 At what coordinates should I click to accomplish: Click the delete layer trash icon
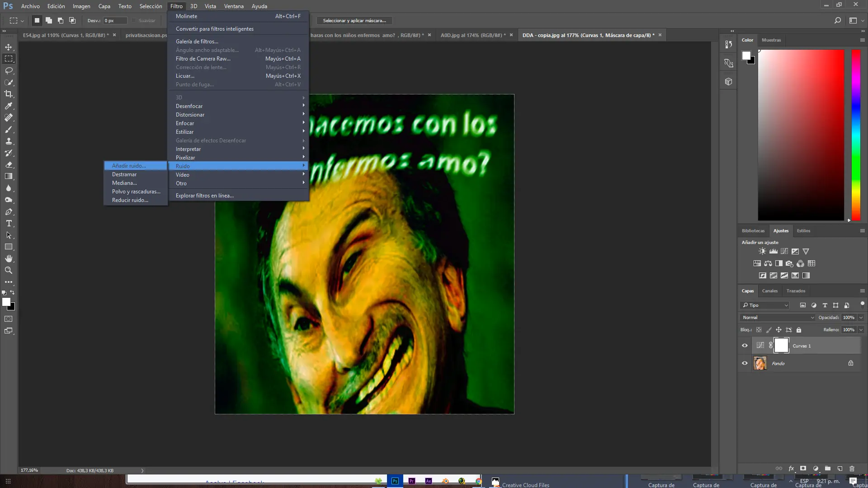click(852, 469)
